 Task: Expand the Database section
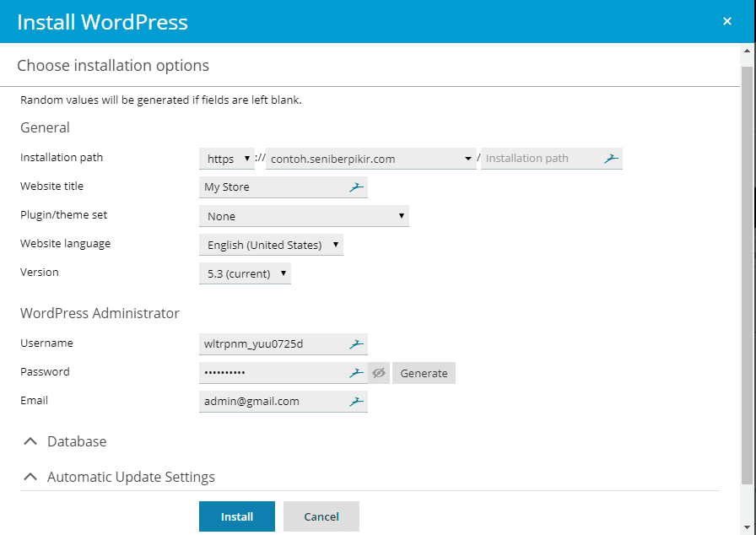[x=65, y=441]
